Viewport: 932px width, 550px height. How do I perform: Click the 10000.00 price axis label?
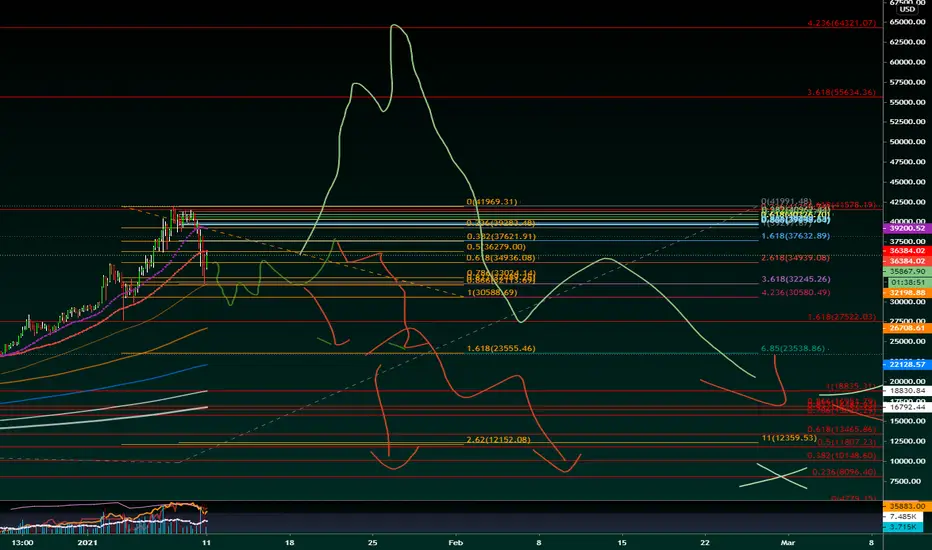[908, 461]
